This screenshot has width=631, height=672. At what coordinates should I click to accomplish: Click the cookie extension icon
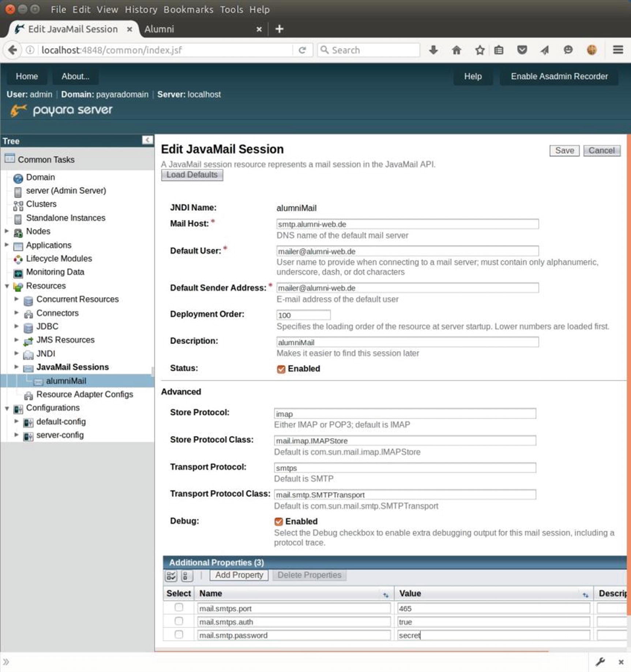coord(591,50)
